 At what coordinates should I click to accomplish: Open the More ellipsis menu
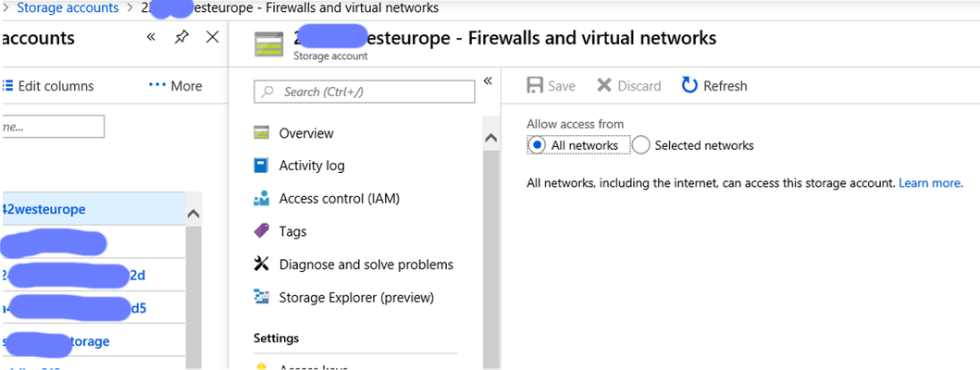tap(175, 86)
